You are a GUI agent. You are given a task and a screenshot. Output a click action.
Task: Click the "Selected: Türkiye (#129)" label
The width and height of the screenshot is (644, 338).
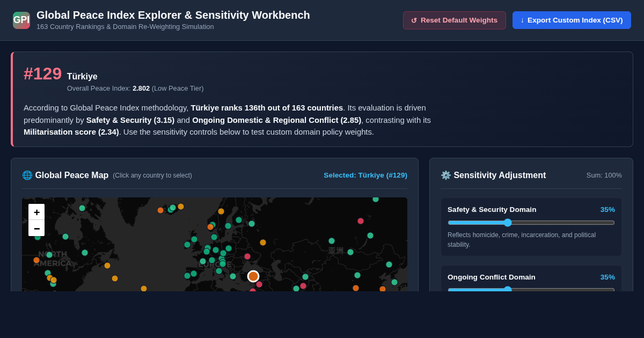tap(365, 175)
